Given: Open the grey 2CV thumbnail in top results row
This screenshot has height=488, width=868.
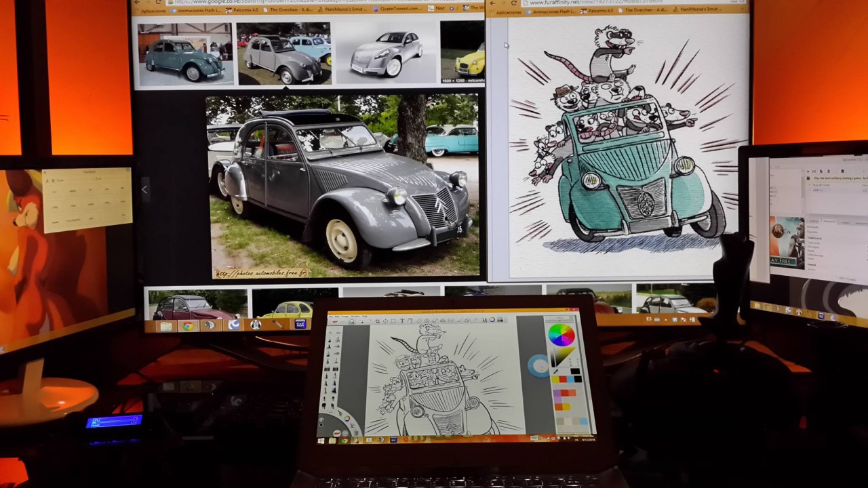Looking at the screenshot, I should pyautogui.click(x=284, y=54).
